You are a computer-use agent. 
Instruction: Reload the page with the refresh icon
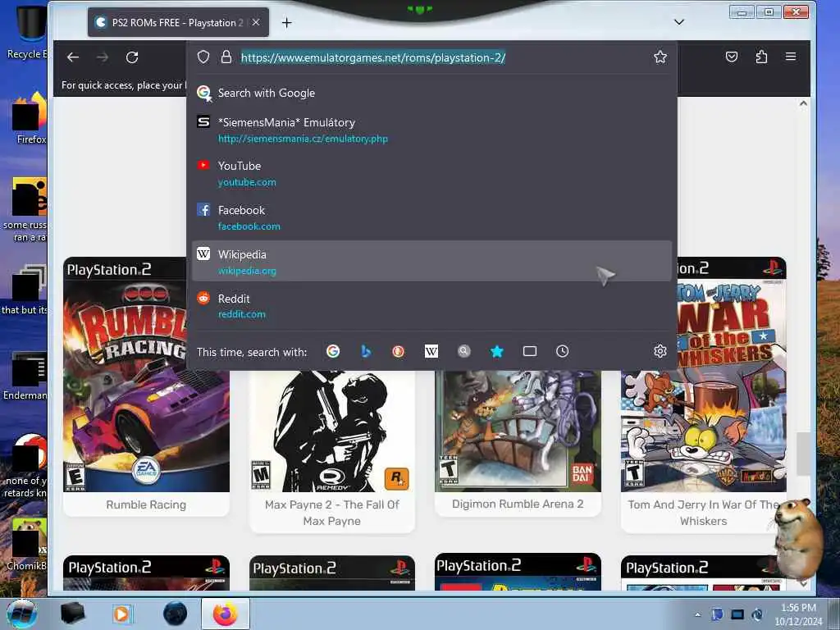pyautogui.click(x=132, y=57)
